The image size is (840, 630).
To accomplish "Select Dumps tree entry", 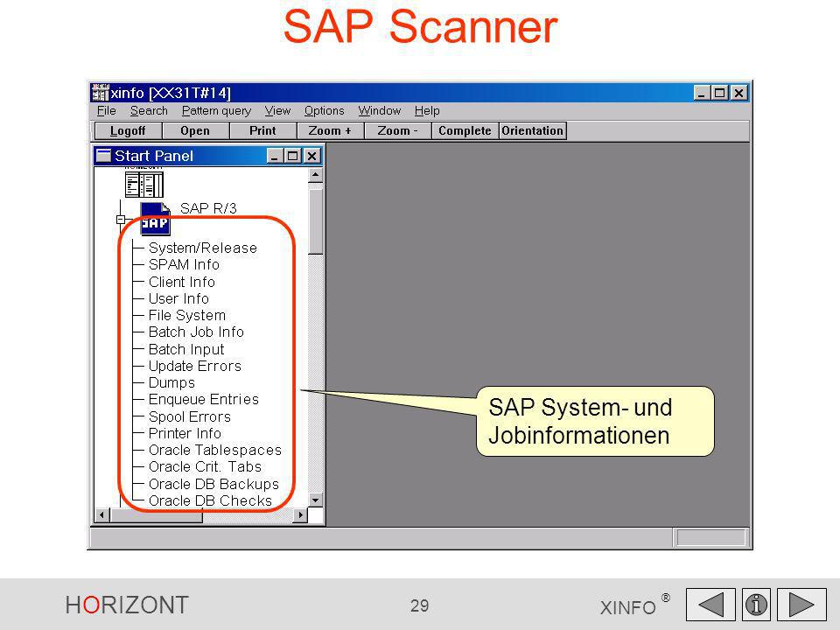I will 171,382.
